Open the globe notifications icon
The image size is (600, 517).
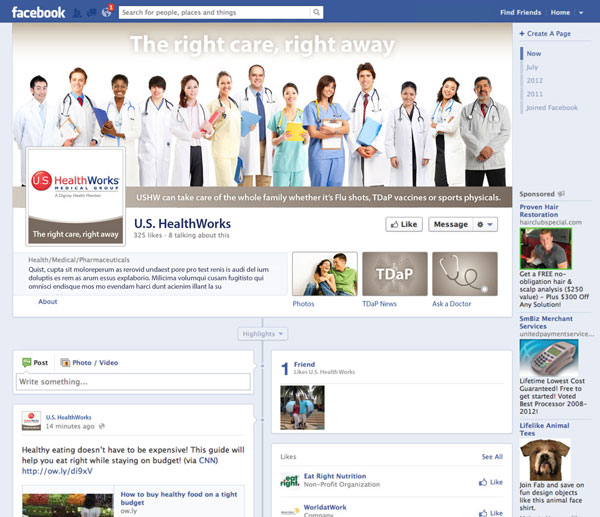(106, 13)
